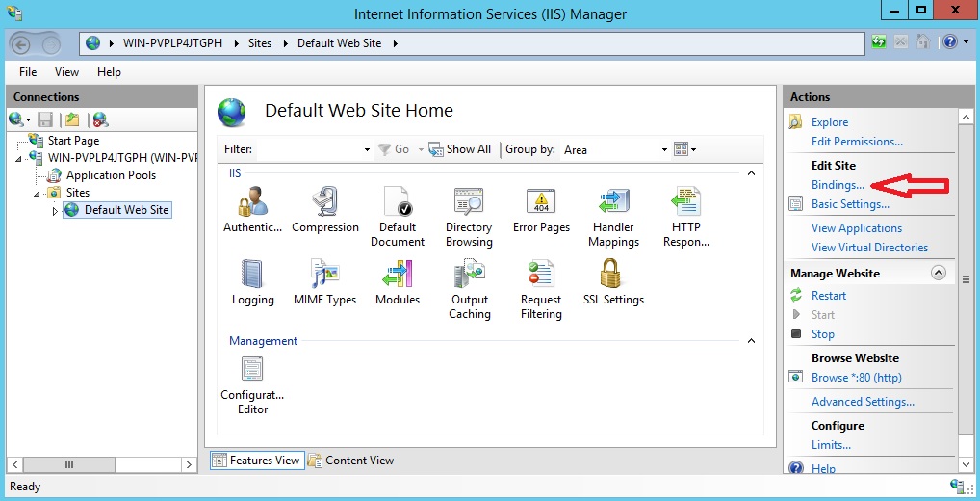Click Connections pane scroll right arrow
Screen dimensions: 980x501
coord(190,464)
